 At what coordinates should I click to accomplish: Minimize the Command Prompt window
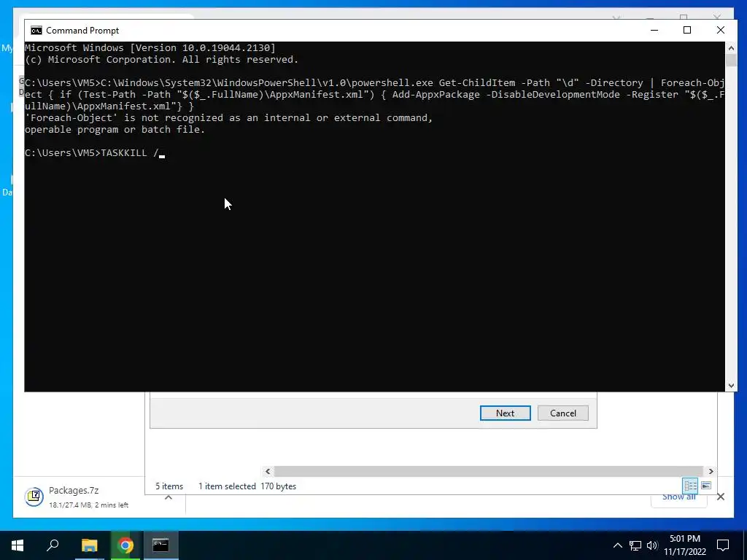pos(654,31)
